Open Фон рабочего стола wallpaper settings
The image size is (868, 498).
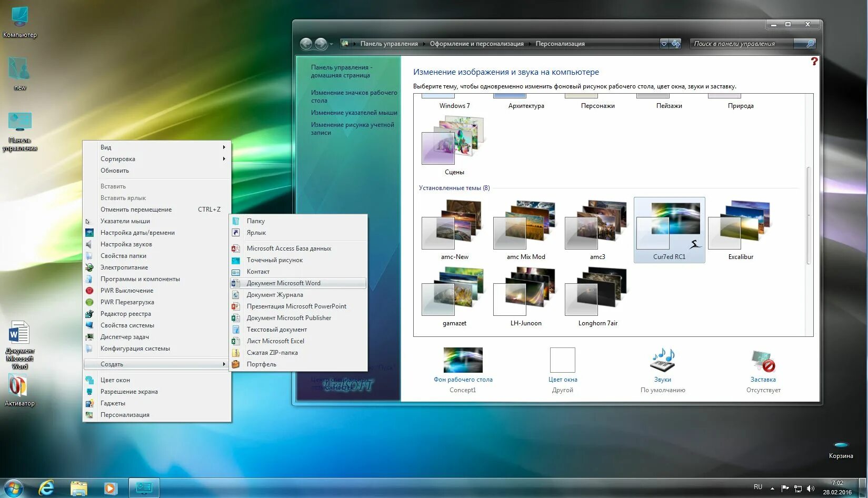pyautogui.click(x=463, y=370)
